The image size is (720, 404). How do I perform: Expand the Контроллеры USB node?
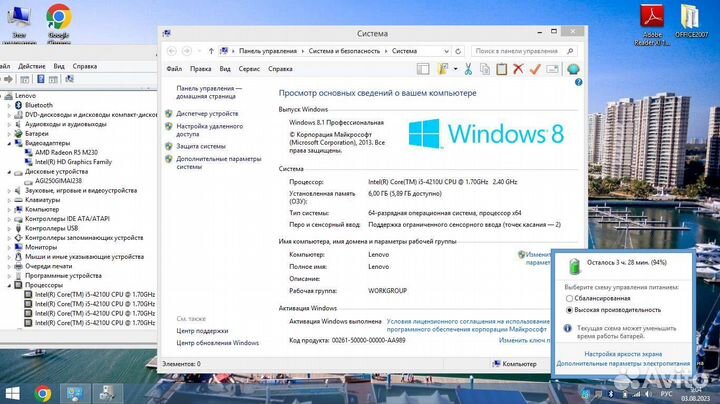(9, 228)
